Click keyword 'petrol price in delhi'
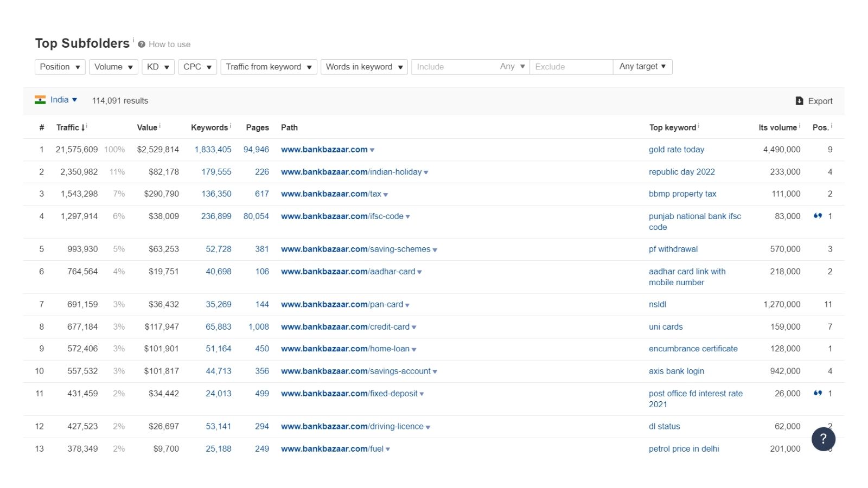Viewport: 868px width, 488px height. click(x=684, y=448)
